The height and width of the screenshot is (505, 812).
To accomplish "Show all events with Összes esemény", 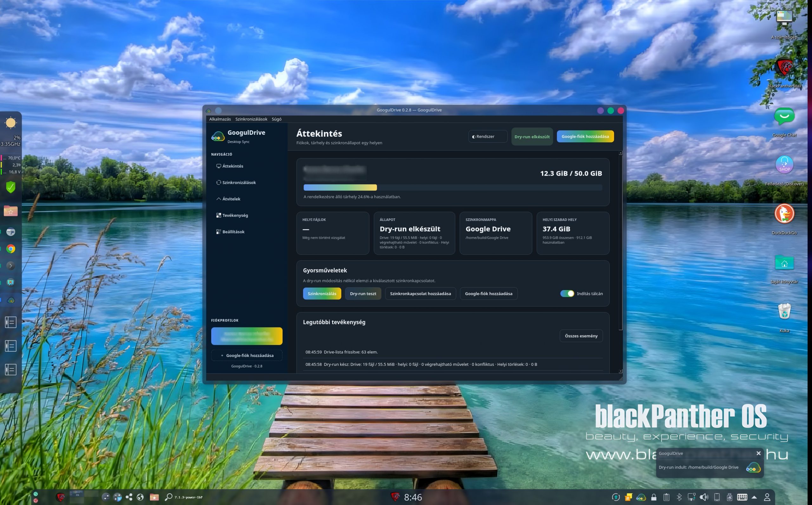I will pos(581,336).
